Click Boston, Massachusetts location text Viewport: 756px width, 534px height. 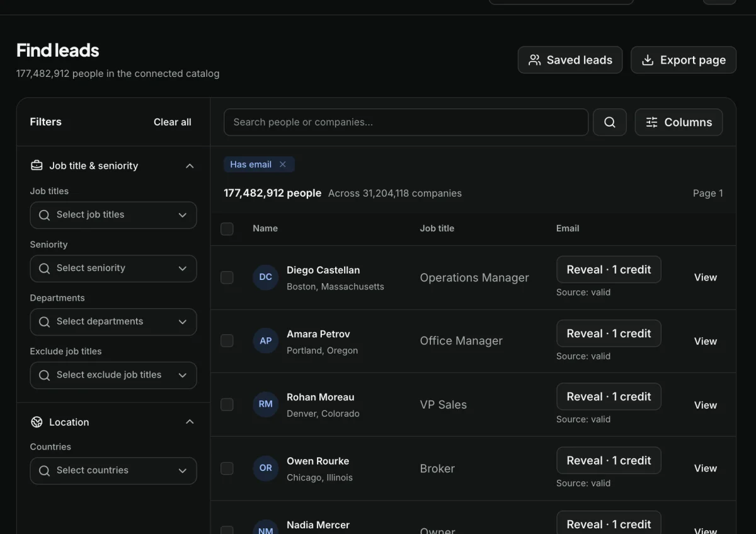[335, 286]
